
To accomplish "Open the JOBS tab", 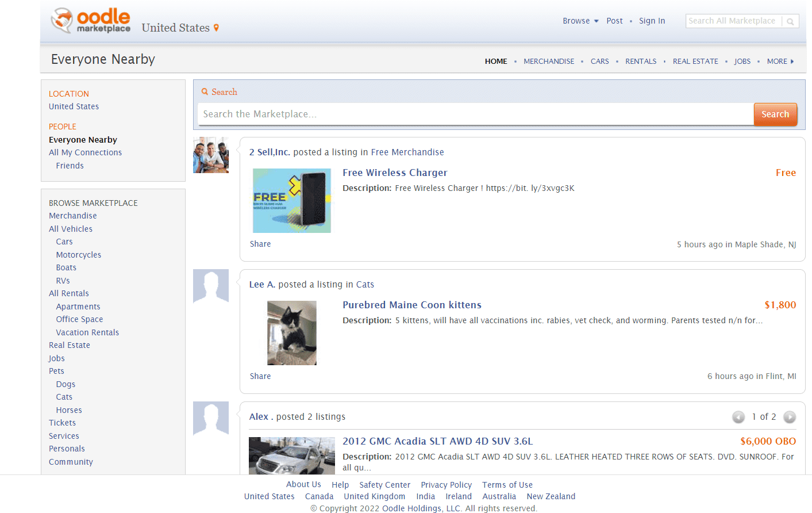I will (742, 61).
